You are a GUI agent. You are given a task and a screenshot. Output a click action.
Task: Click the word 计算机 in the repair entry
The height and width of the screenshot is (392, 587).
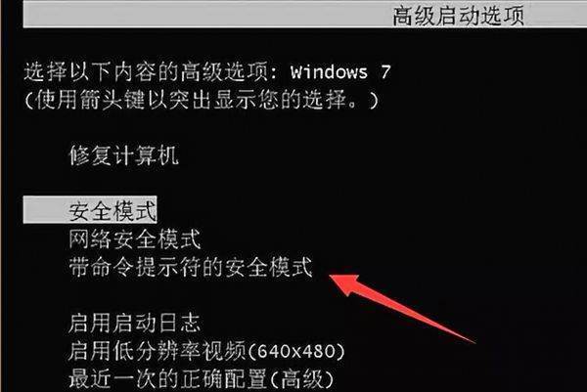(146, 155)
